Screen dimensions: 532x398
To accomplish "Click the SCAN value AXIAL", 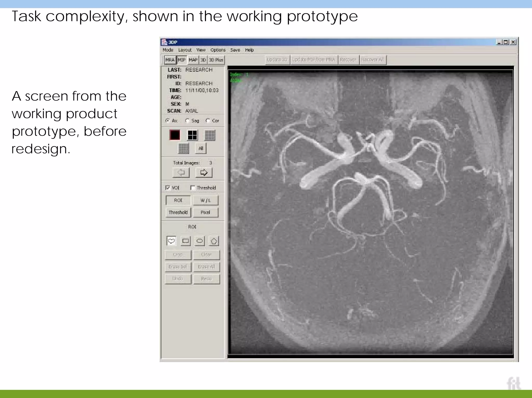I will 192,111.
